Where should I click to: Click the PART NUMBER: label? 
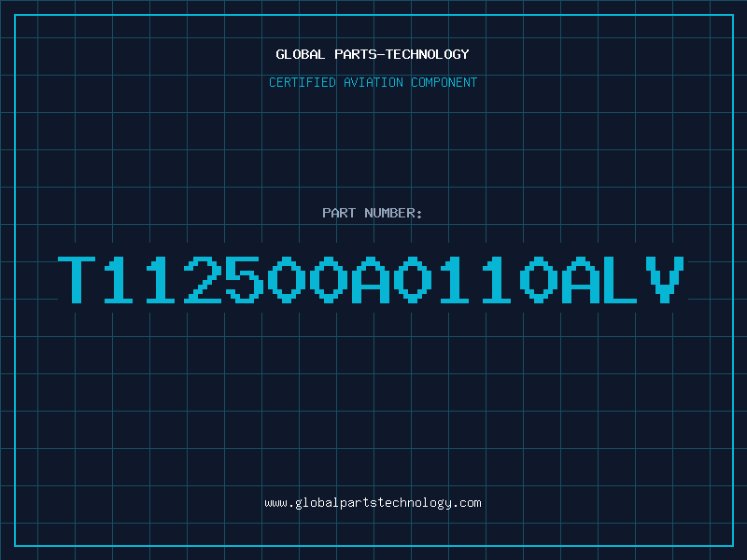click(373, 213)
